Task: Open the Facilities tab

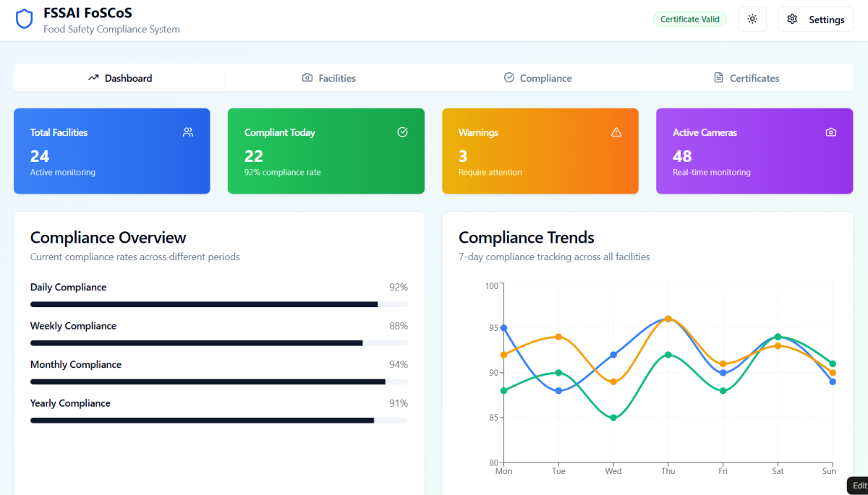Action: click(329, 78)
